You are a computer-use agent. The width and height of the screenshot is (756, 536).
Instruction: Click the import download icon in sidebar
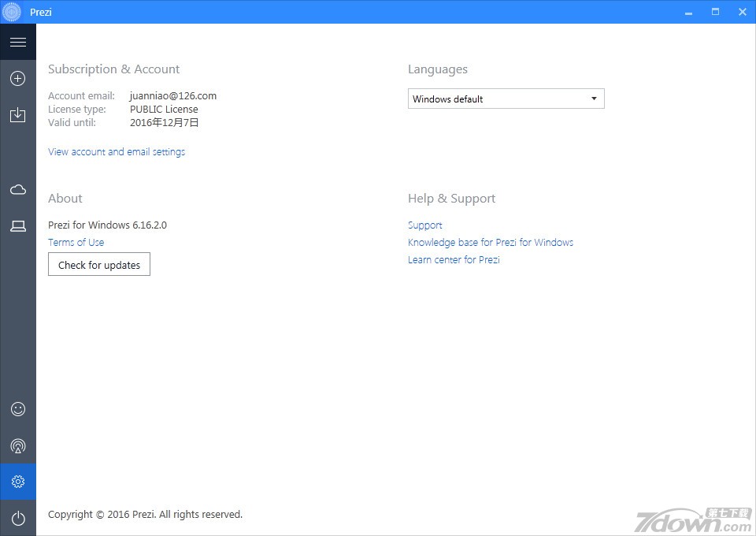(x=18, y=115)
